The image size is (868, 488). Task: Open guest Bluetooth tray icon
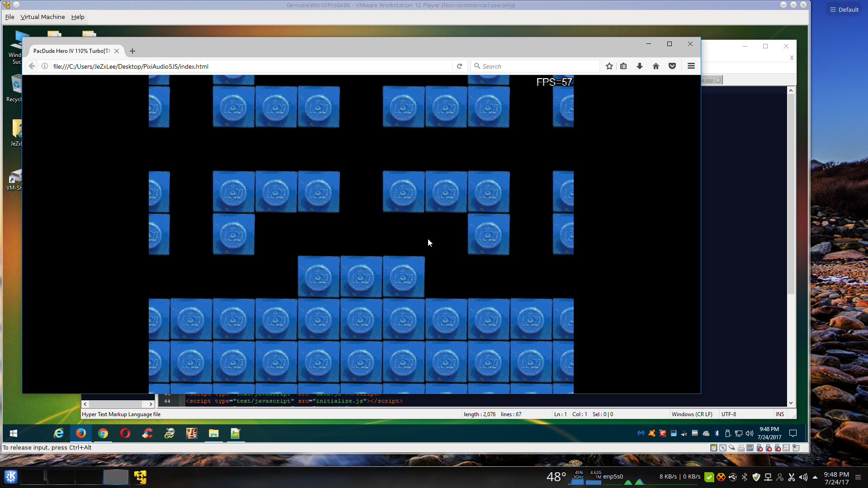(717, 433)
